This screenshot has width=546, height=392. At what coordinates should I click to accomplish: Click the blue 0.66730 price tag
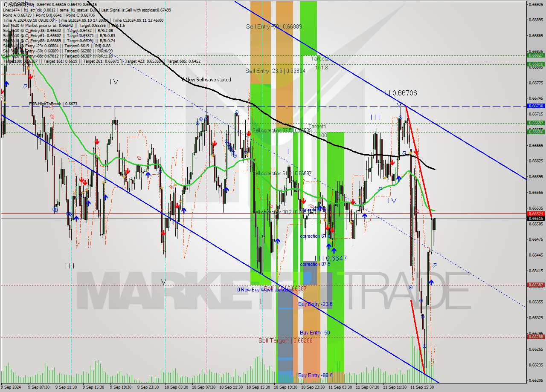point(536,106)
